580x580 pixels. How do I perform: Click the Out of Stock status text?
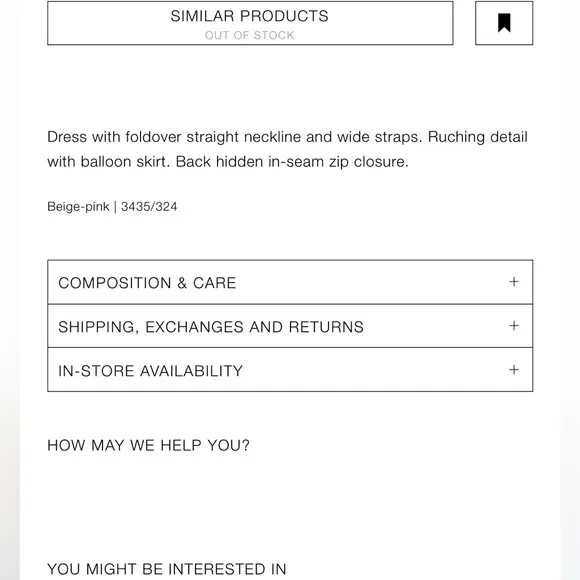(250, 36)
